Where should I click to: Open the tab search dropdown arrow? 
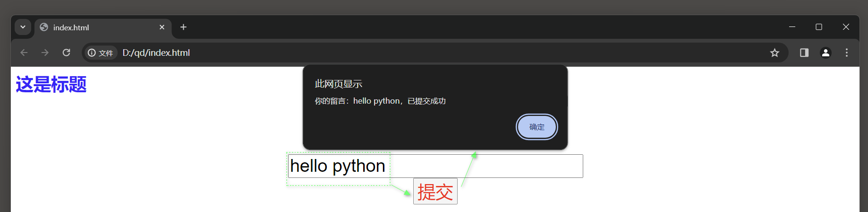[x=23, y=27]
